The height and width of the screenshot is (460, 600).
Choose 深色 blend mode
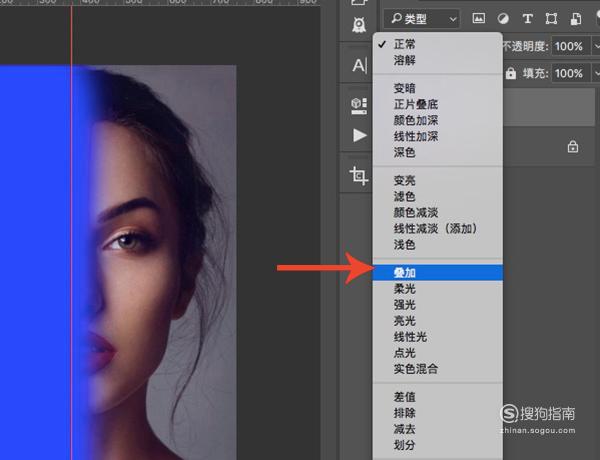click(437, 152)
